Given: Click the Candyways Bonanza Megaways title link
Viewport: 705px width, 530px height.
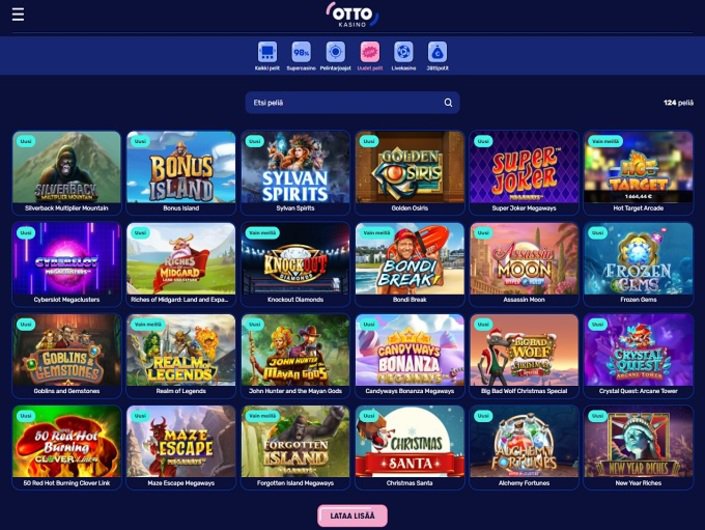Looking at the screenshot, I should coord(410,391).
